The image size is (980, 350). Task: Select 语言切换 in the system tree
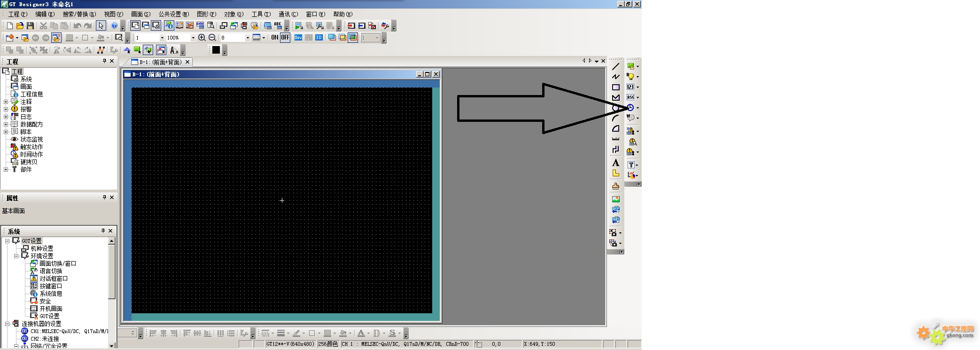point(50,271)
